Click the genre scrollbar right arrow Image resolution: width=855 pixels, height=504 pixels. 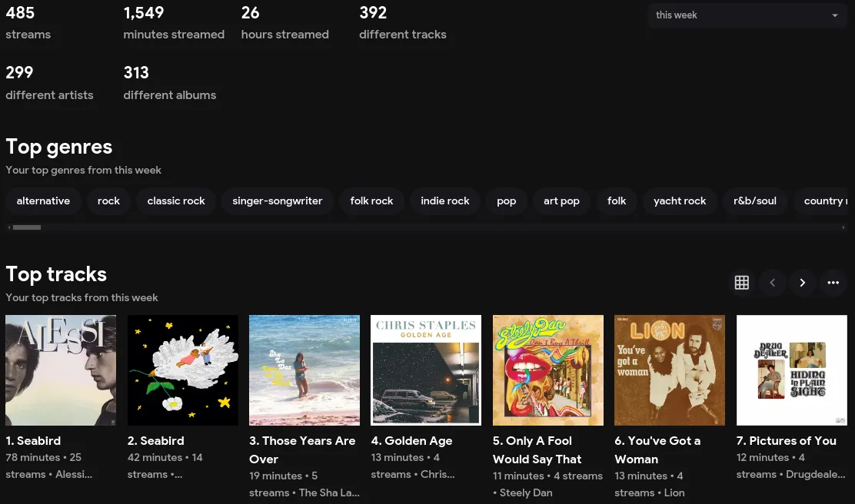tap(843, 227)
